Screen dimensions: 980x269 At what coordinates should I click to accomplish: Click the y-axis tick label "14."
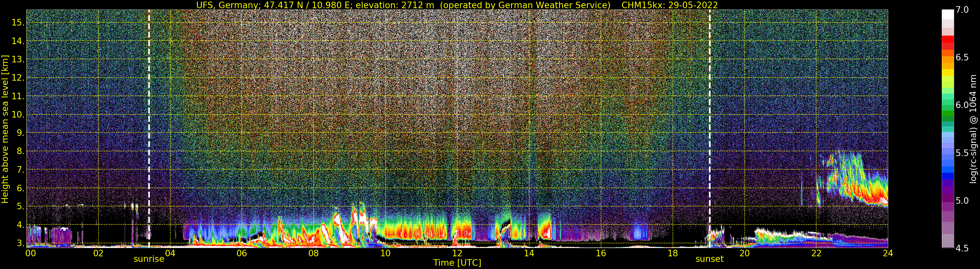pos(18,41)
